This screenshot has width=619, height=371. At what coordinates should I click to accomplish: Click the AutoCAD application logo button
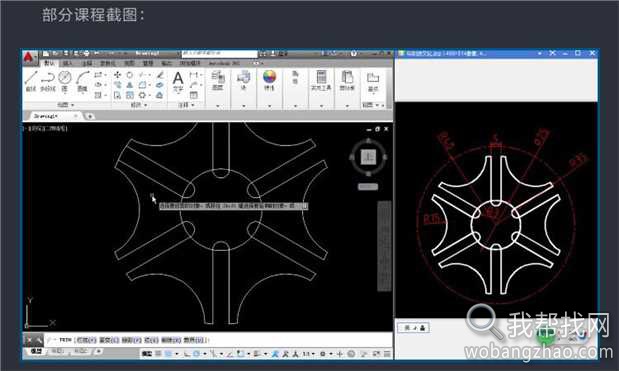pyautogui.click(x=29, y=58)
